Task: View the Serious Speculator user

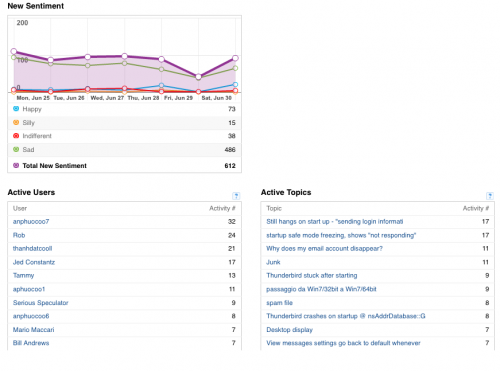Action: (41, 303)
